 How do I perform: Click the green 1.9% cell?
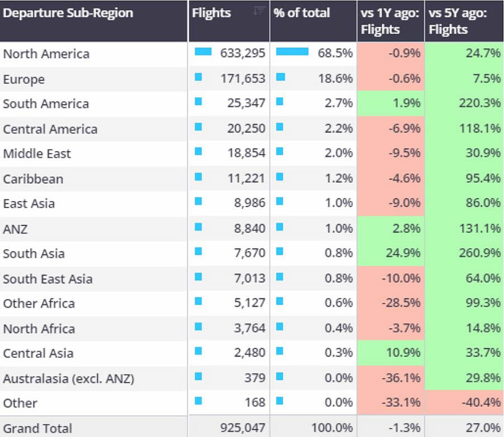pyautogui.click(x=391, y=103)
